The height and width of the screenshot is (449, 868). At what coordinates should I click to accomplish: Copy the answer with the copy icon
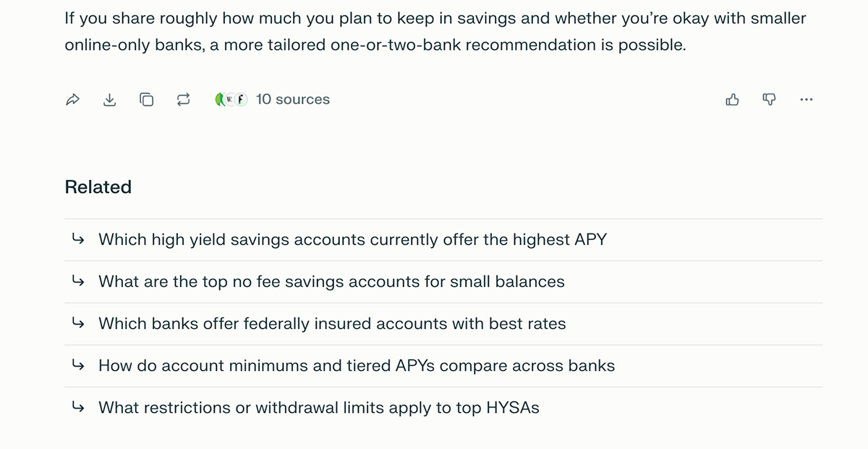tap(146, 100)
